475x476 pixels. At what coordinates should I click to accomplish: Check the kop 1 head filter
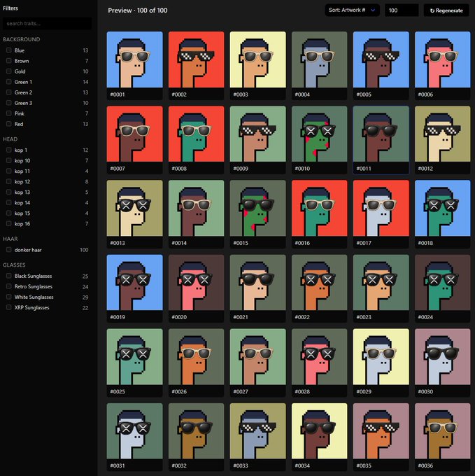point(9,150)
